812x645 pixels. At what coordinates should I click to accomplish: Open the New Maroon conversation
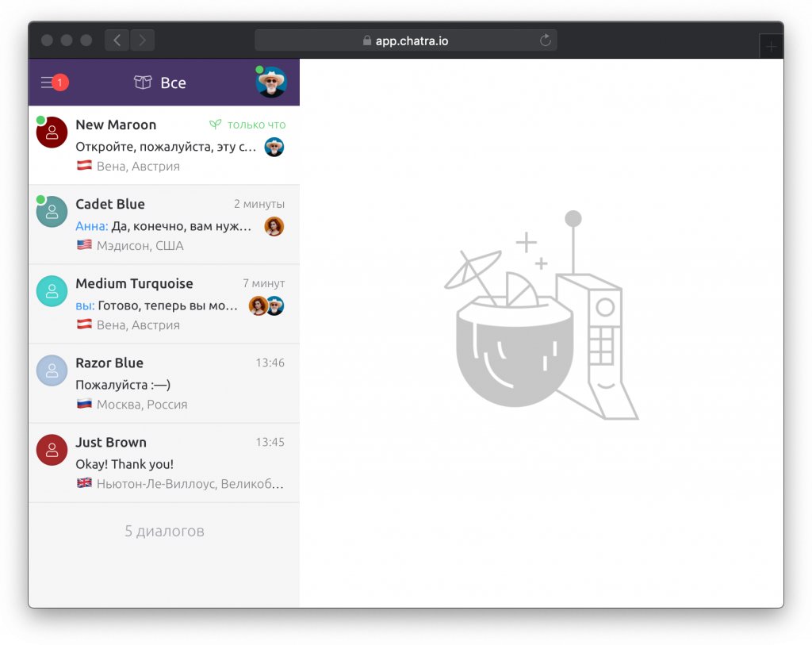[x=167, y=146]
